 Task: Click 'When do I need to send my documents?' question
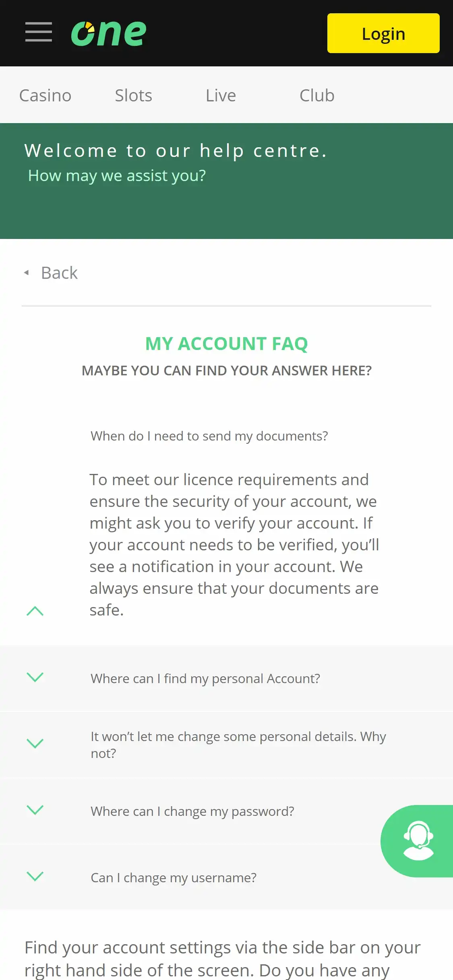click(x=209, y=436)
